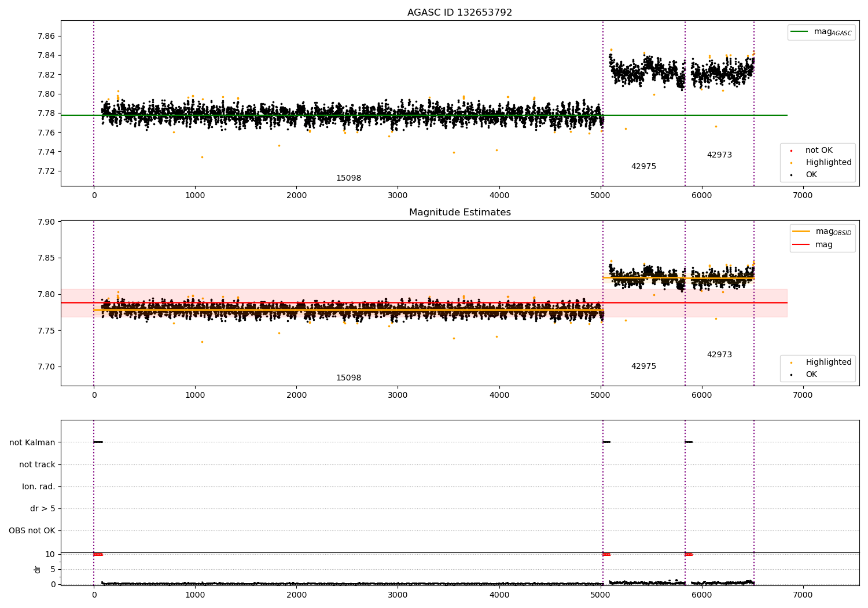Click y-axis tick "7.86" in top plot
Image resolution: width=868 pixels, height=608 pixels.
47,36
